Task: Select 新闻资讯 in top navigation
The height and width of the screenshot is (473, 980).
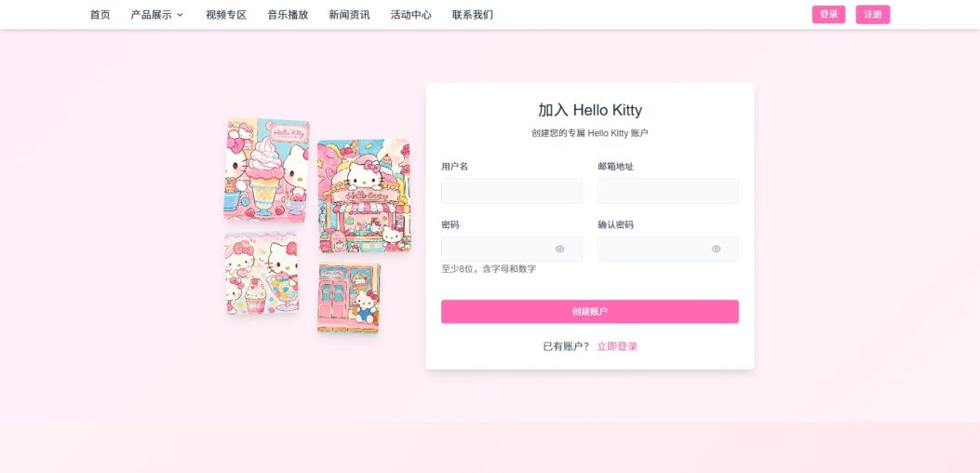Action: [349, 15]
